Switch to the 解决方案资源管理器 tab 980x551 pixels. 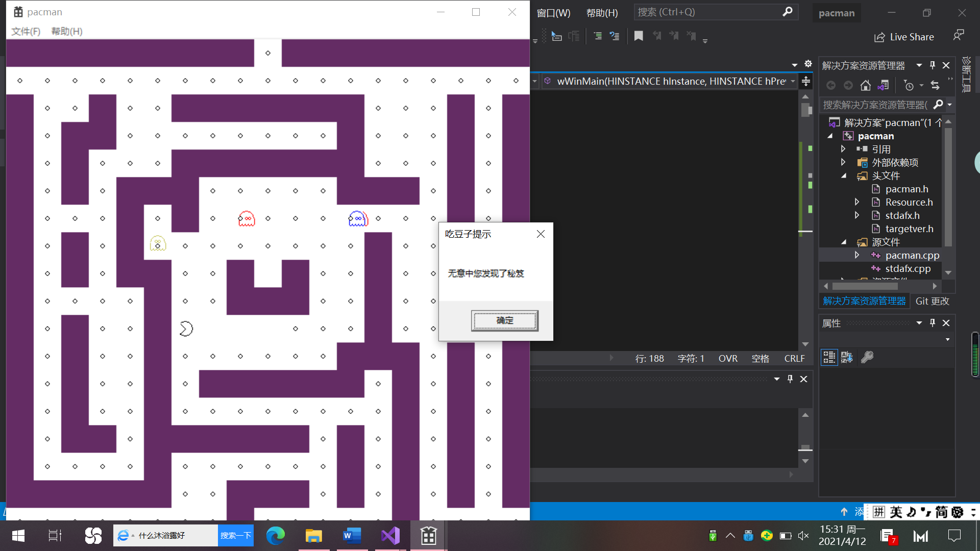click(864, 301)
